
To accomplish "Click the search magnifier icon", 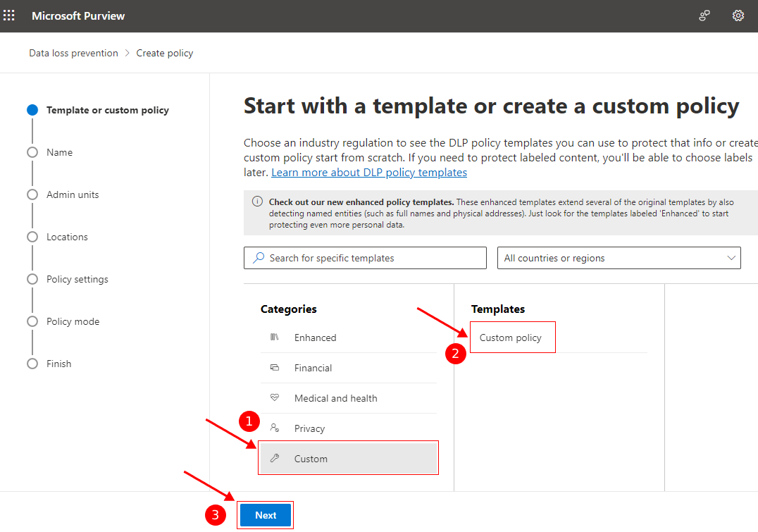I will pyautogui.click(x=259, y=258).
